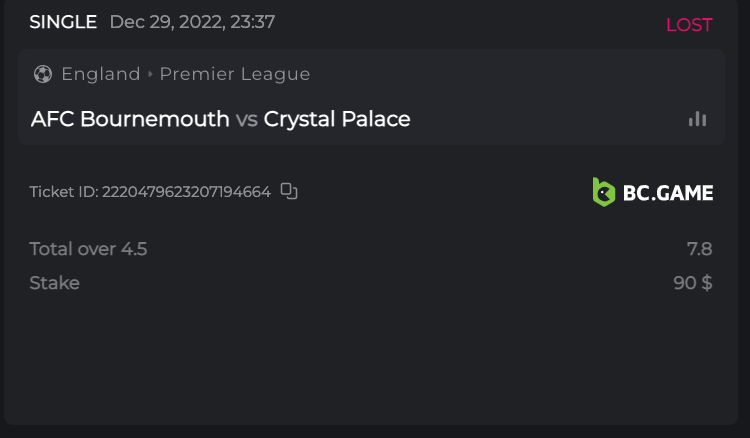Open match statistics bar chart icon
This screenshot has height=438, width=750.
click(697, 119)
